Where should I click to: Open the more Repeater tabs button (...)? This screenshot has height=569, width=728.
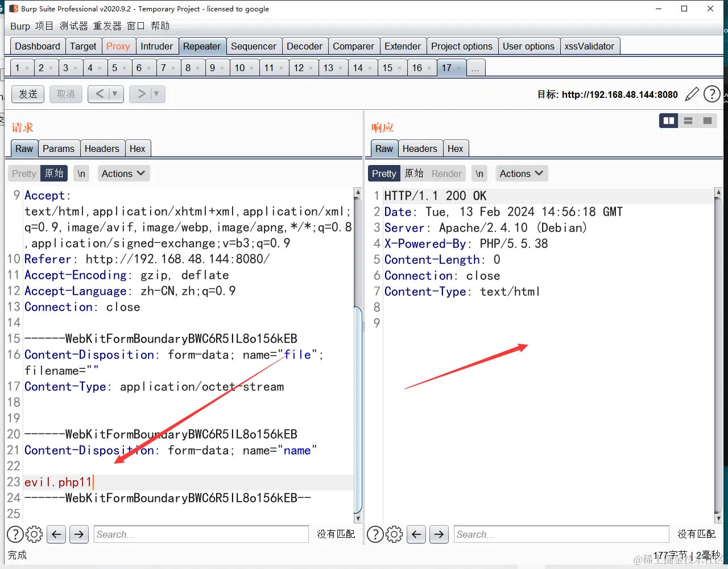[x=475, y=68]
